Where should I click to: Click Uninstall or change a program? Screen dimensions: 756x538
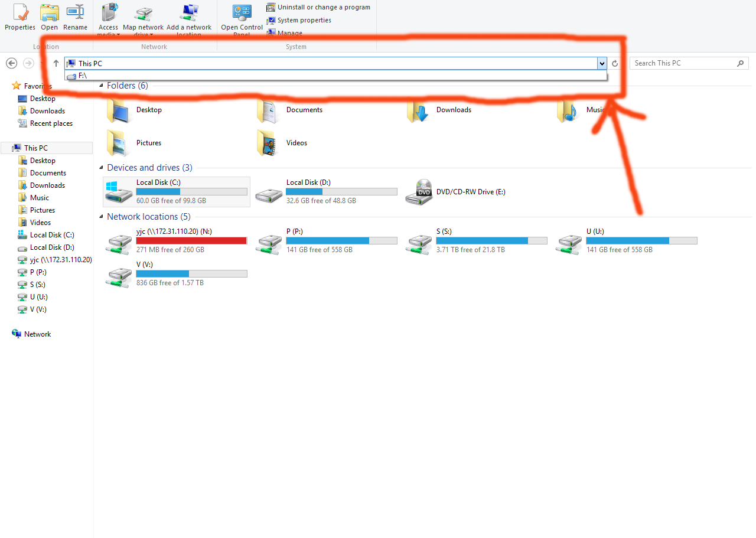[x=318, y=7]
